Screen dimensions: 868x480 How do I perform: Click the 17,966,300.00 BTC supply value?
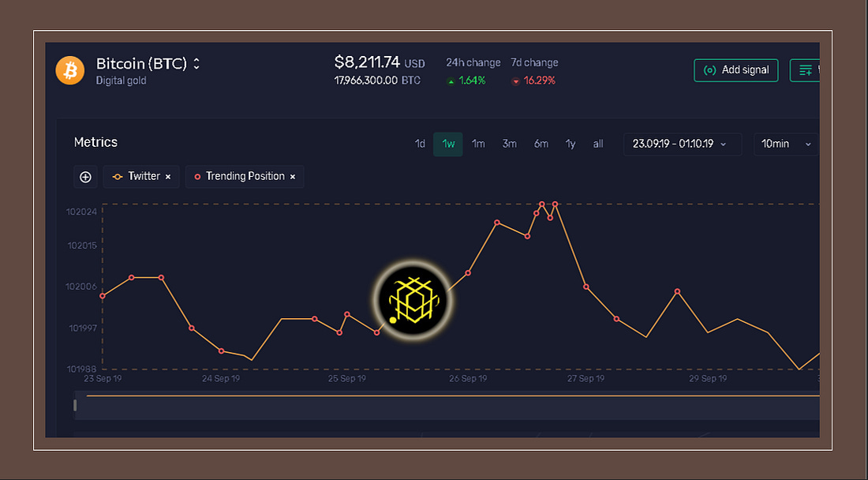pos(377,81)
